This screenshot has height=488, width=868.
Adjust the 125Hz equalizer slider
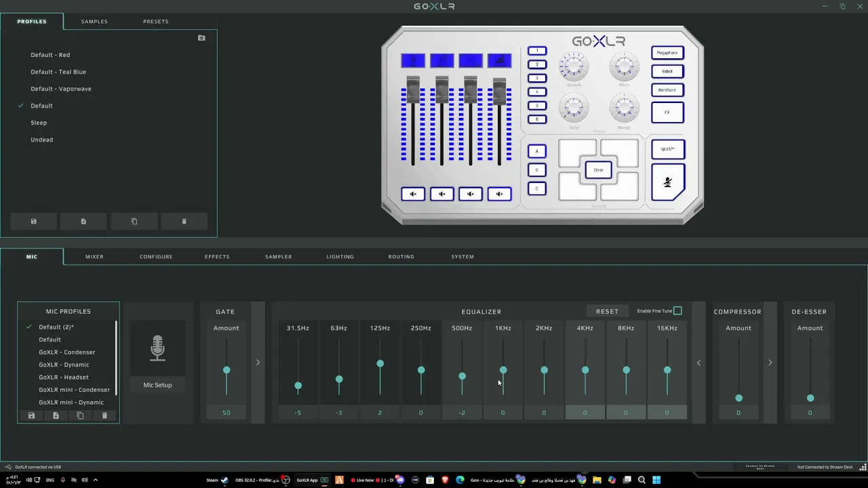pos(380,364)
